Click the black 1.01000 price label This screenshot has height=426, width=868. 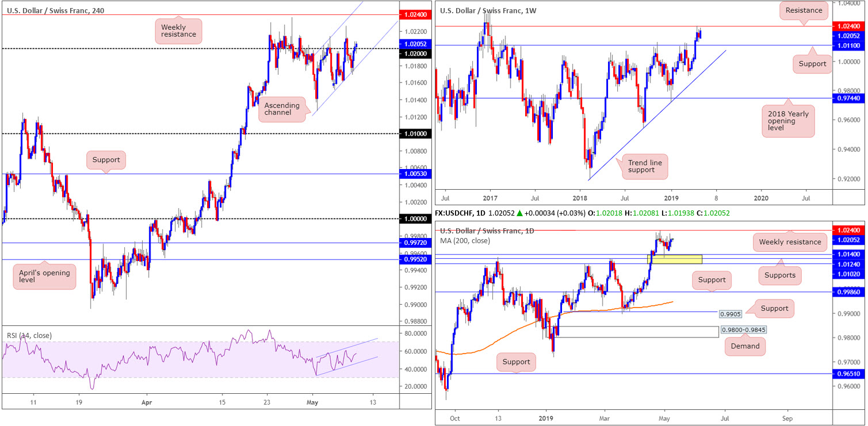[414, 133]
